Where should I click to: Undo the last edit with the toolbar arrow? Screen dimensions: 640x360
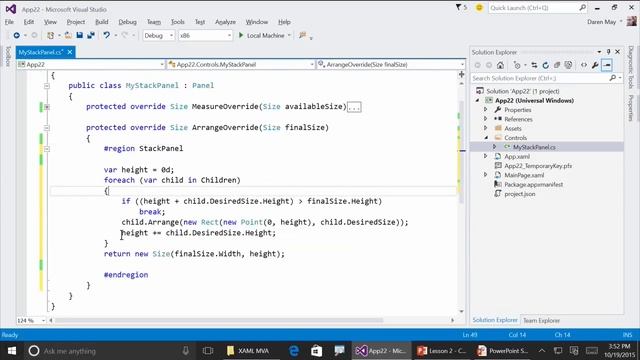[107, 36]
